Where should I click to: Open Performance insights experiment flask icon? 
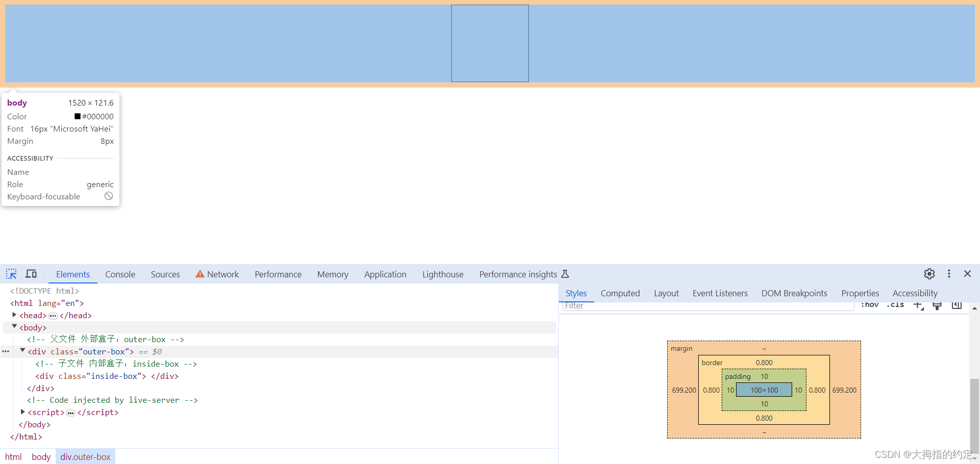pos(566,274)
